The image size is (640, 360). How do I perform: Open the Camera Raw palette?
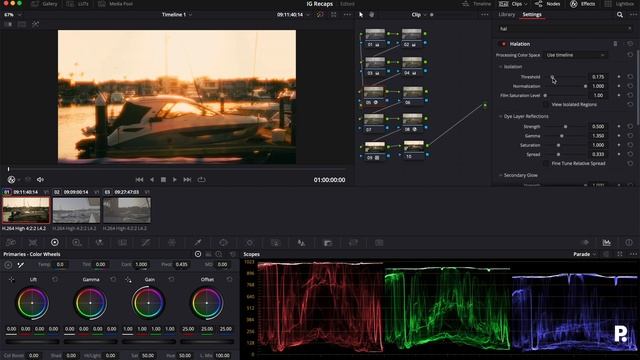[11, 242]
